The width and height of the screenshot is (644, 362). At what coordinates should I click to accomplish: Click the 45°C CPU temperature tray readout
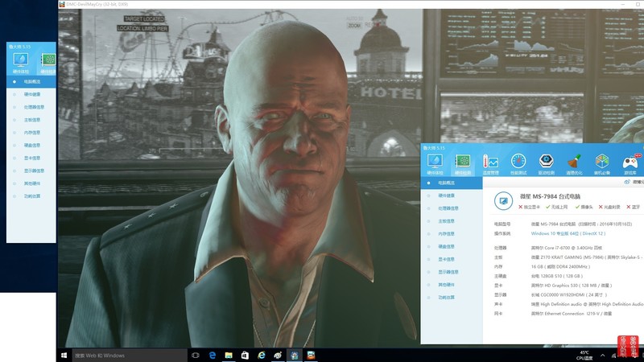click(x=584, y=356)
